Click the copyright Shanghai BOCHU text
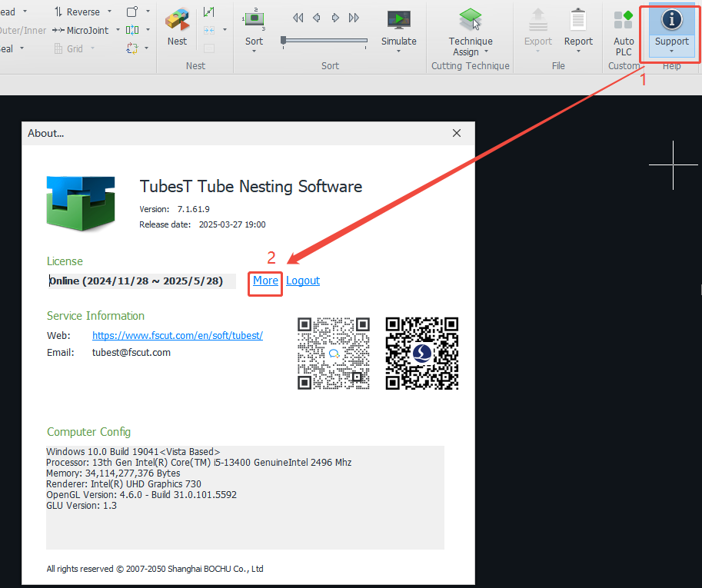The image size is (702, 588). coord(155,569)
